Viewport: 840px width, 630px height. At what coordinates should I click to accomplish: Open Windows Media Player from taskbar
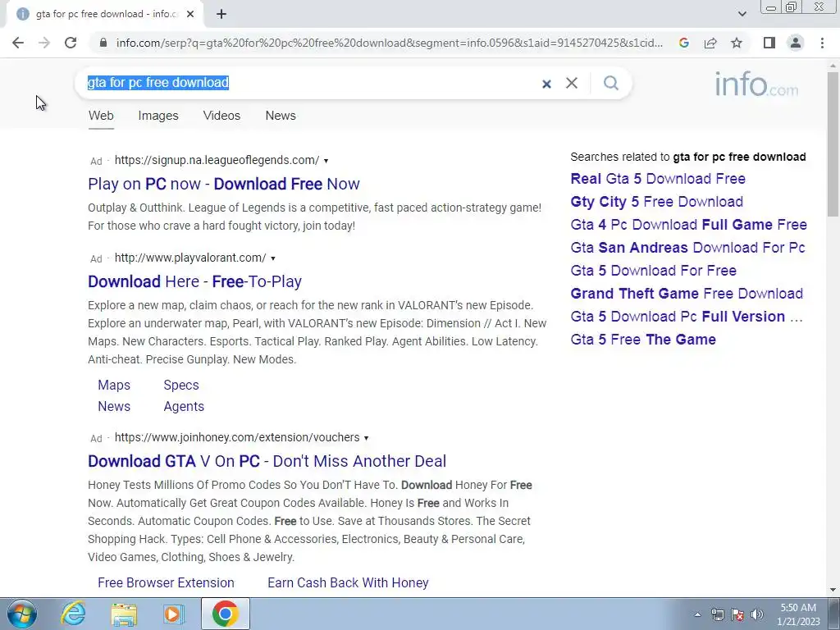[174, 614]
